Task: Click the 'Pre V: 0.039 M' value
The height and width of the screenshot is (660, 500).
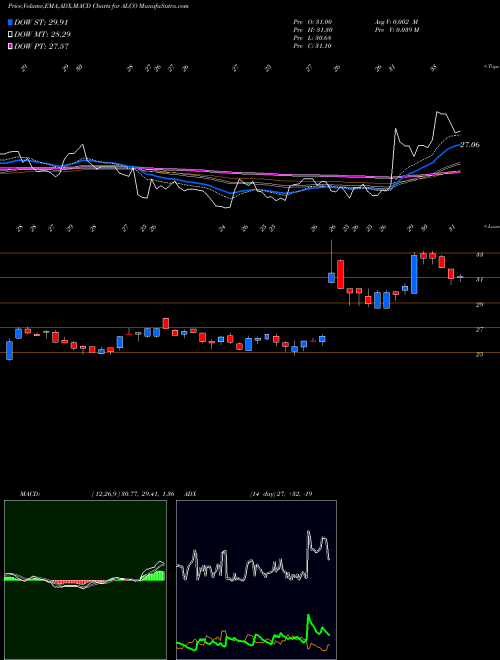Action: [396, 30]
